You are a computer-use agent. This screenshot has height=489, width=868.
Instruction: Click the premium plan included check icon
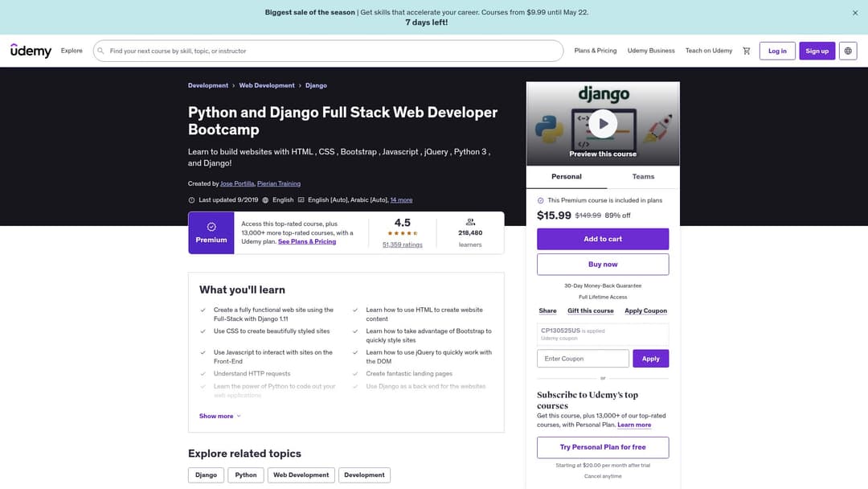click(x=540, y=200)
